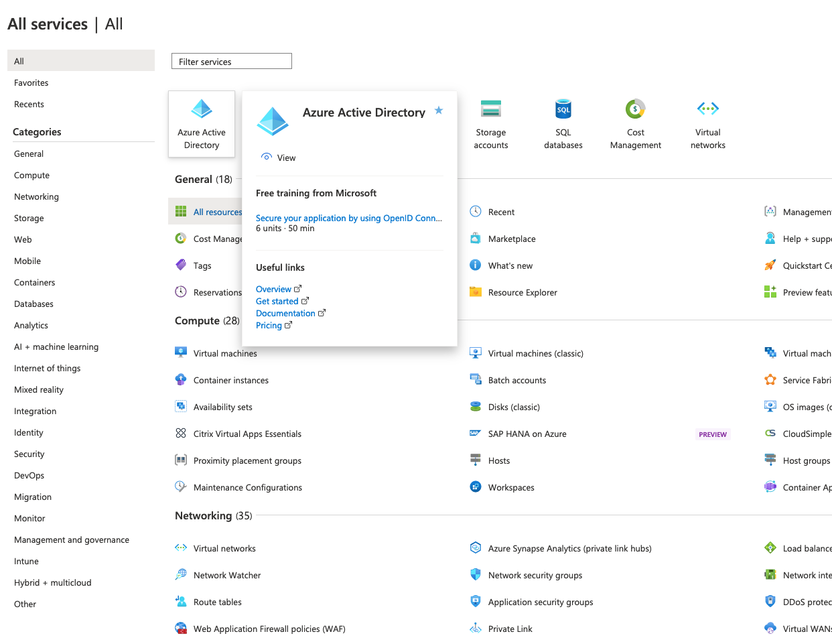The height and width of the screenshot is (644, 832).
Task: Click the Resource Explorer folder icon
Action: [x=476, y=292]
